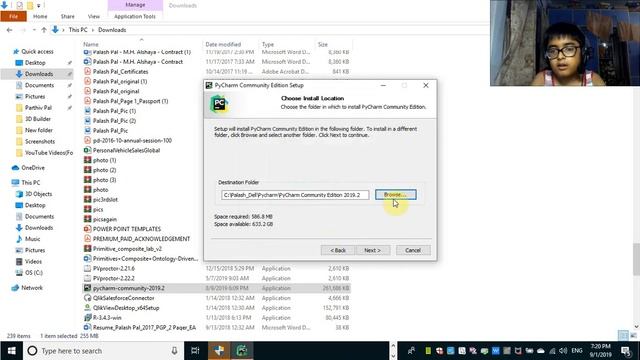This screenshot has width=640, height=360.
Task: Click the Manage contextual tab
Action: [x=135, y=5]
